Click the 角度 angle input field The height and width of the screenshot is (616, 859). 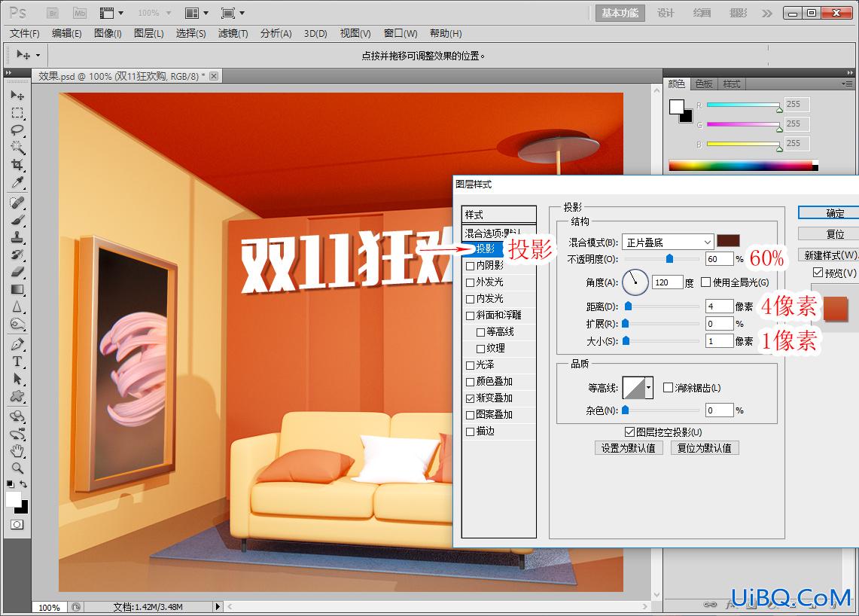[x=667, y=282]
